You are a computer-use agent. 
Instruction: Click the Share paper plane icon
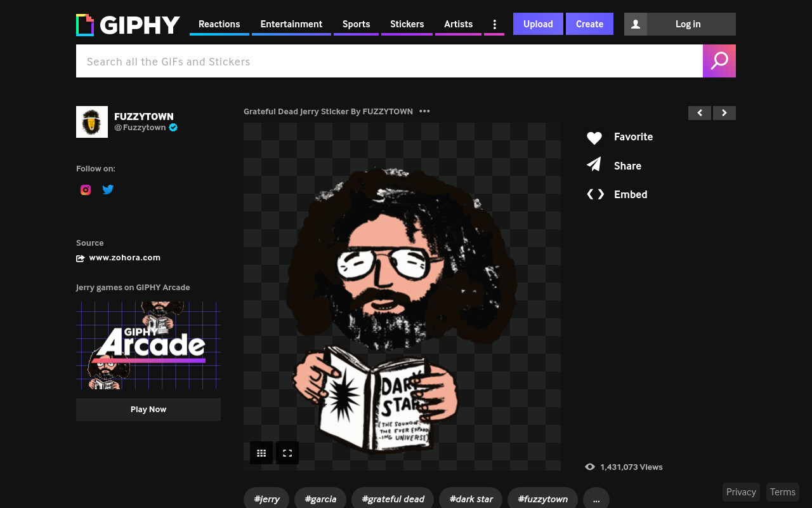(594, 165)
